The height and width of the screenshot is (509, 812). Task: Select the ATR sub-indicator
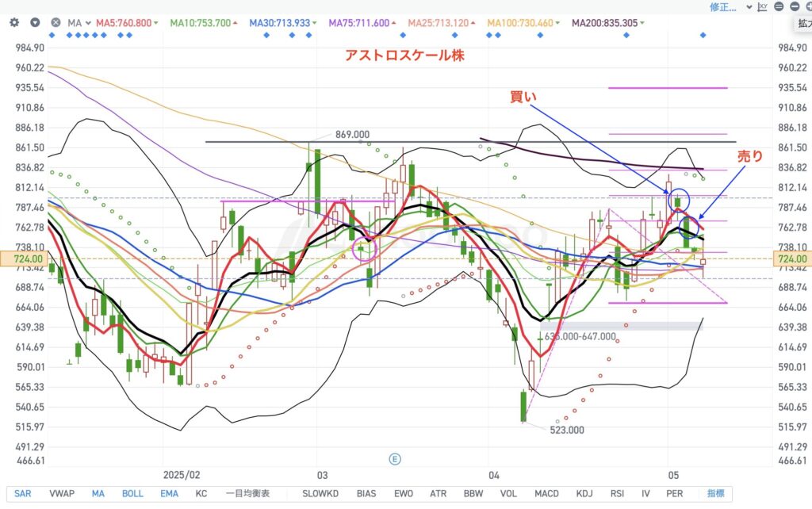[438, 493]
